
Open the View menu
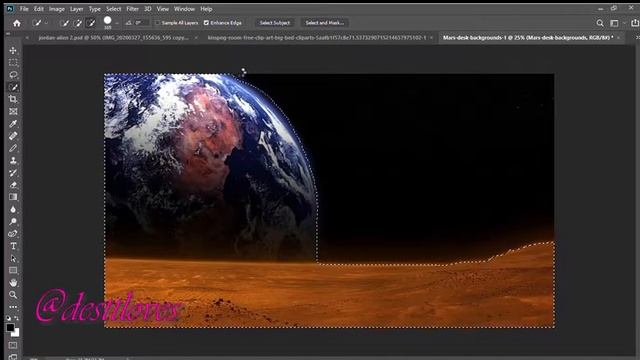(x=162, y=9)
